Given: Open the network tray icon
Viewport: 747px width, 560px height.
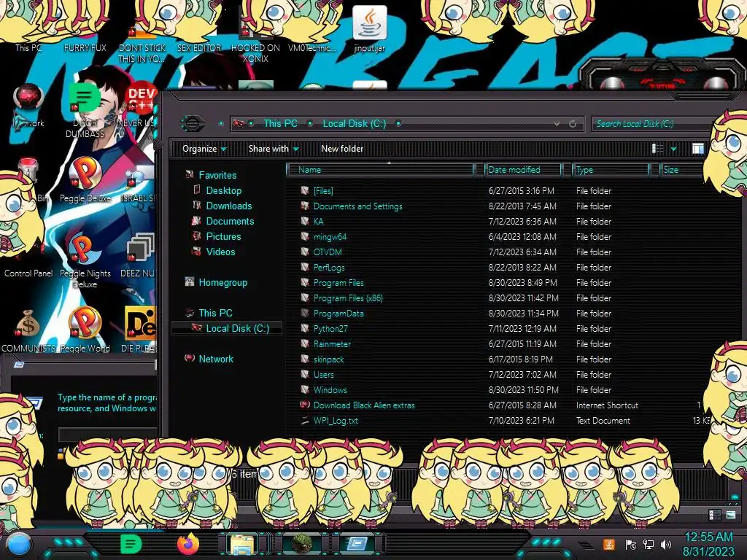Looking at the screenshot, I should (x=649, y=544).
